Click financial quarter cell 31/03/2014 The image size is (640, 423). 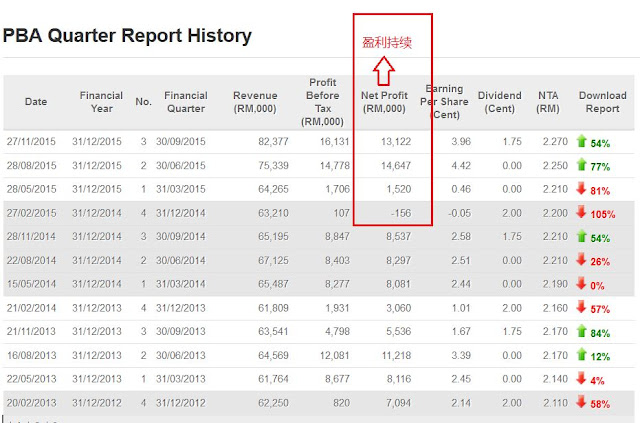click(180, 284)
